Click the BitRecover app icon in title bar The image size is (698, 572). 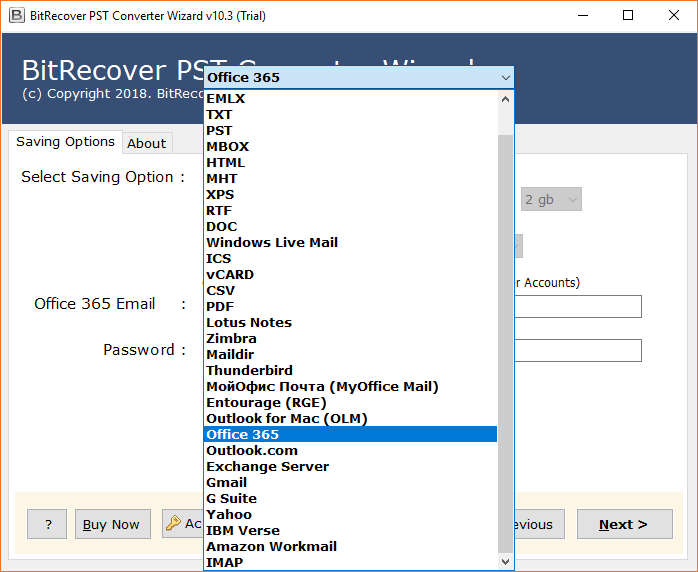(16, 16)
